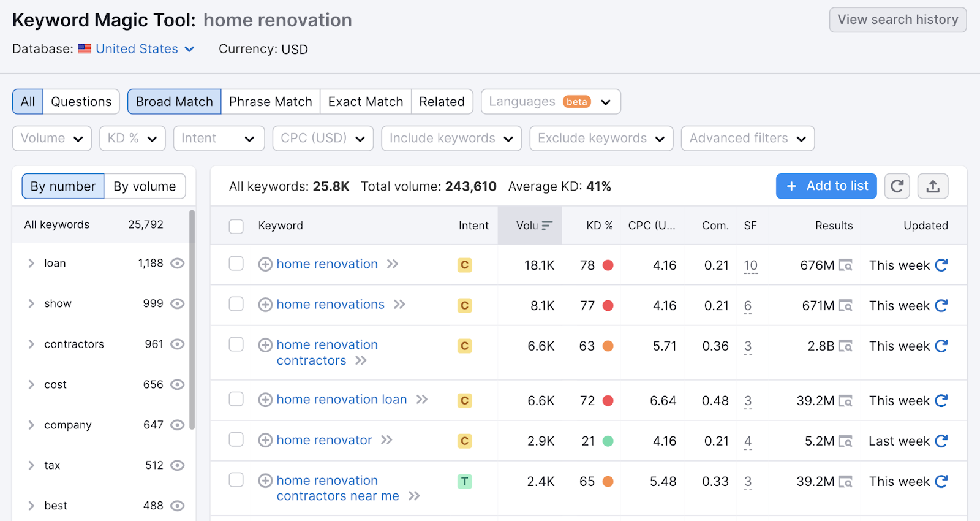This screenshot has height=521, width=980.
Task: Check the box for 'home renovator' row
Action: click(236, 439)
